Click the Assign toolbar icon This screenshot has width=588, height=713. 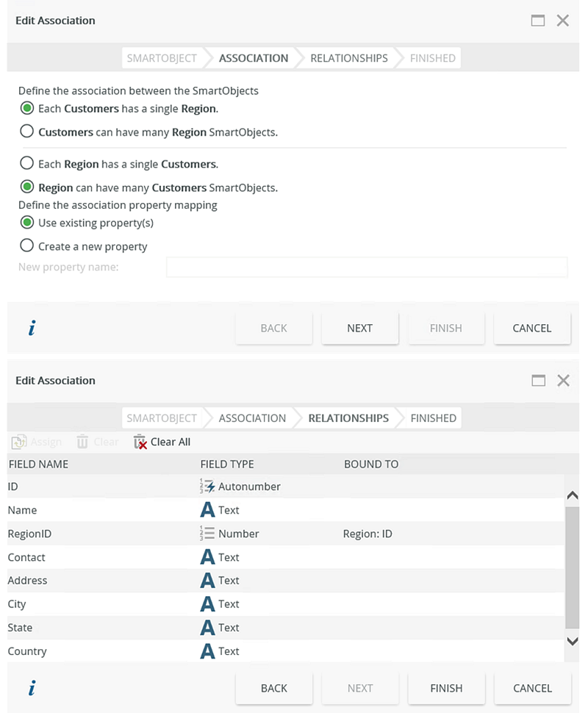click(x=19, y=442)
